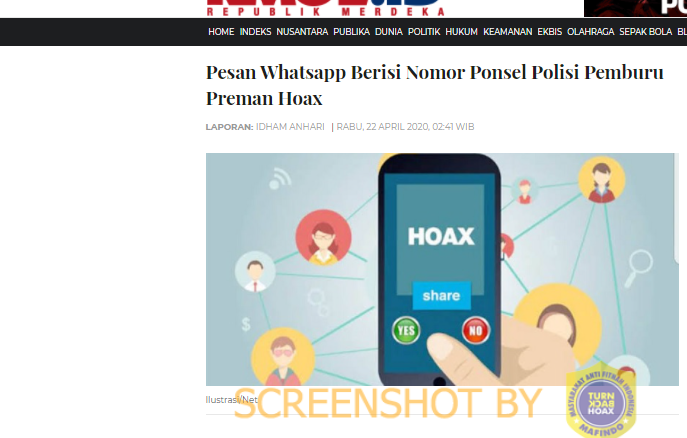Screen dimensions: 687x438
Task: Click the green YES button in illustration
Action: click(406, 330)
